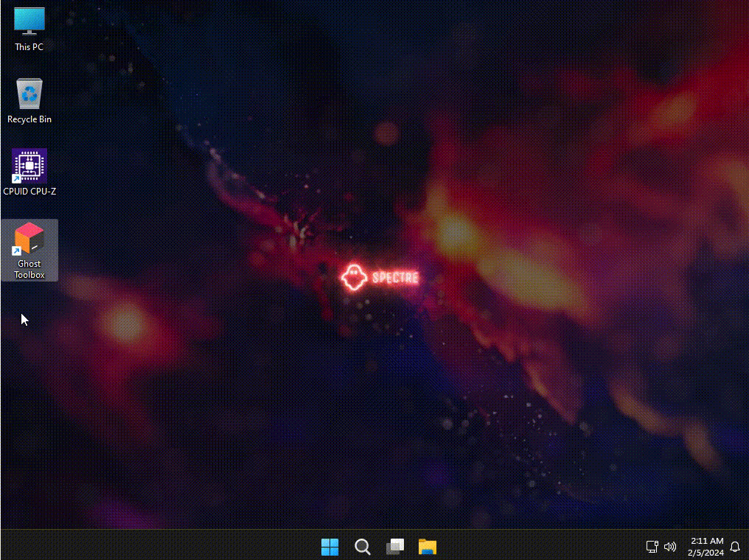Select the Recycle Bin icon
Viewport: 749px width, 560px height.
[29, 101]
